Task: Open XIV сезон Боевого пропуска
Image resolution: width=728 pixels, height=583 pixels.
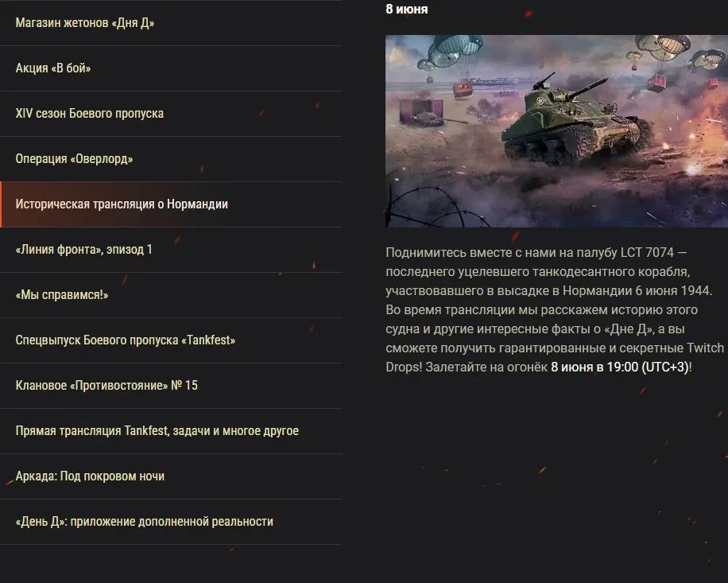Action: point(171,114)
